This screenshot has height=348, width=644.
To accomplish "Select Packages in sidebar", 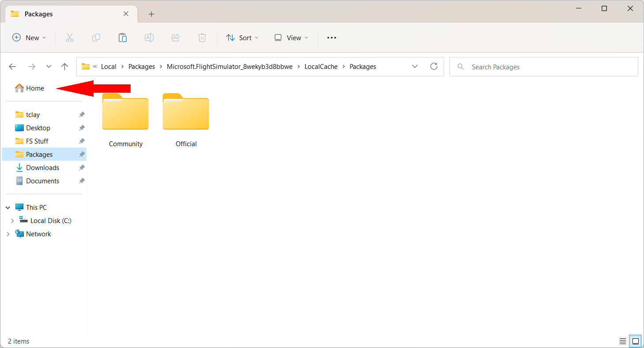I will click(44, 155).
